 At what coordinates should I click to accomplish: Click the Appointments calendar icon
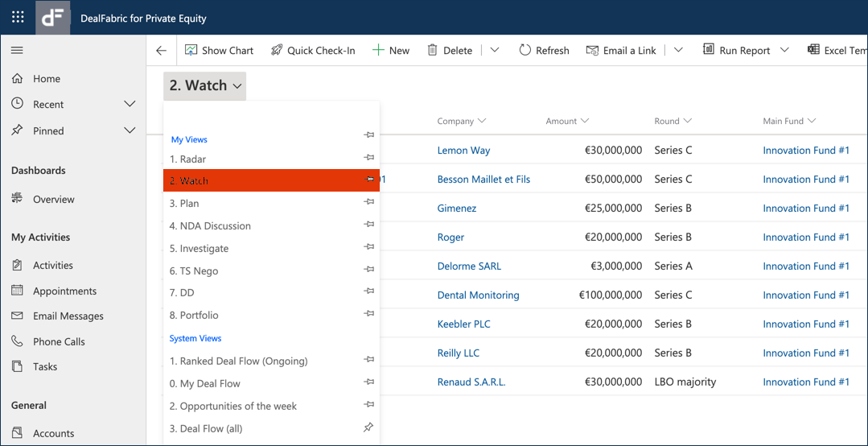17,291
